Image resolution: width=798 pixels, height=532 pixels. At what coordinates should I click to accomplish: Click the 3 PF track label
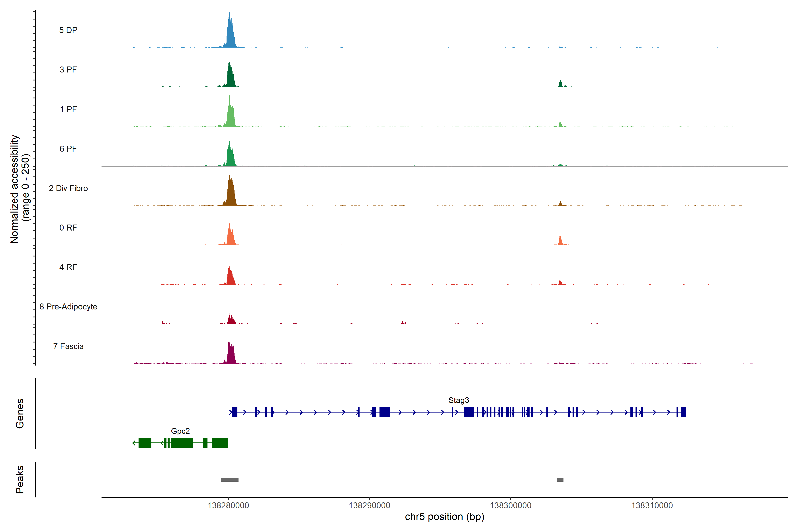tap(68, 70)
